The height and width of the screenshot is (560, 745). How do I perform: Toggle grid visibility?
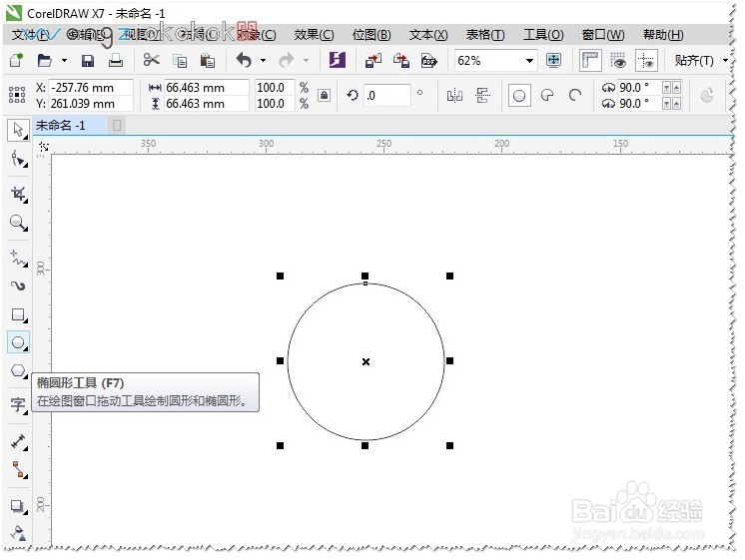click(x=618, y=60)
